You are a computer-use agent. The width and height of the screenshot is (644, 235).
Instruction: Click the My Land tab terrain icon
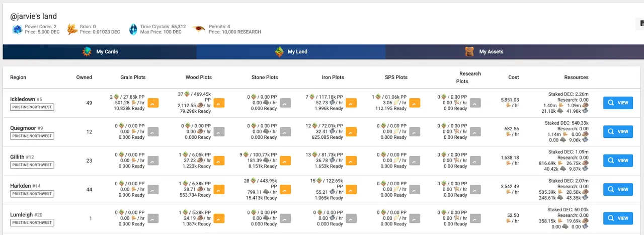279,51
